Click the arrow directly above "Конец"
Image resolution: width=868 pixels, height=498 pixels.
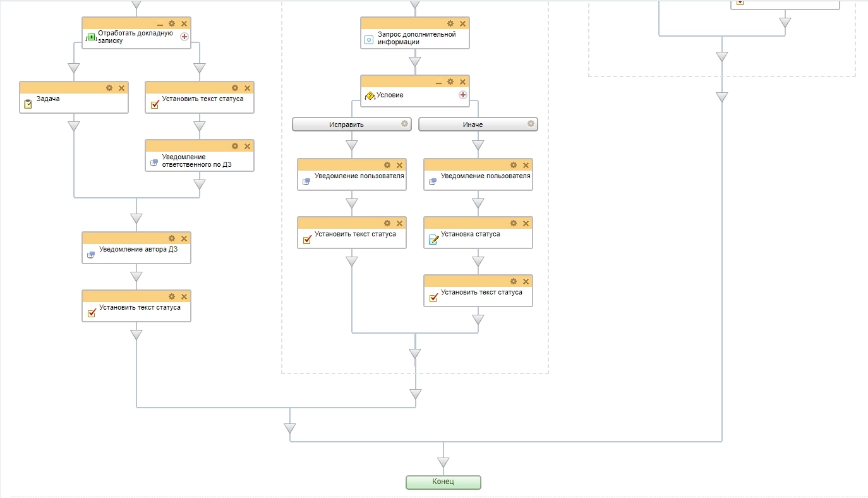[443, 463]
